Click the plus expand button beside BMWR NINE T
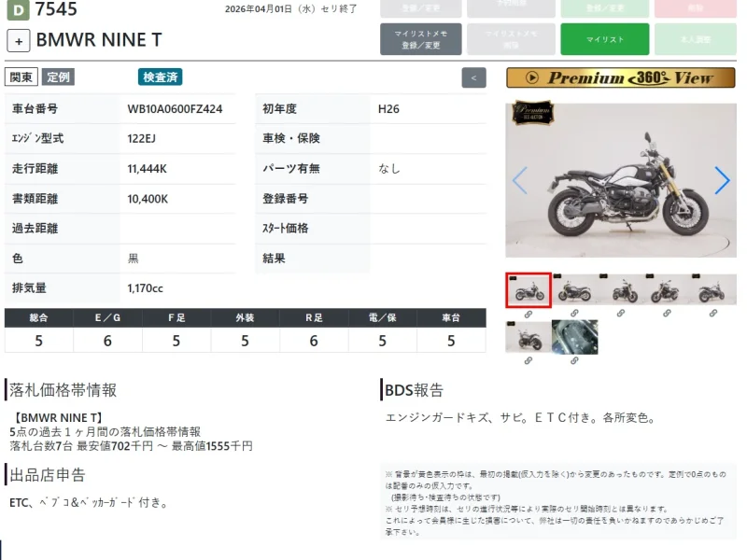 click(x=19, y=41)
